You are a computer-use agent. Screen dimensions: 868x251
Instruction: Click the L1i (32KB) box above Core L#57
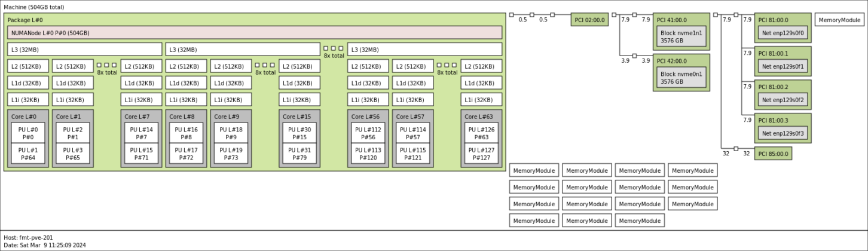(412, 99)
